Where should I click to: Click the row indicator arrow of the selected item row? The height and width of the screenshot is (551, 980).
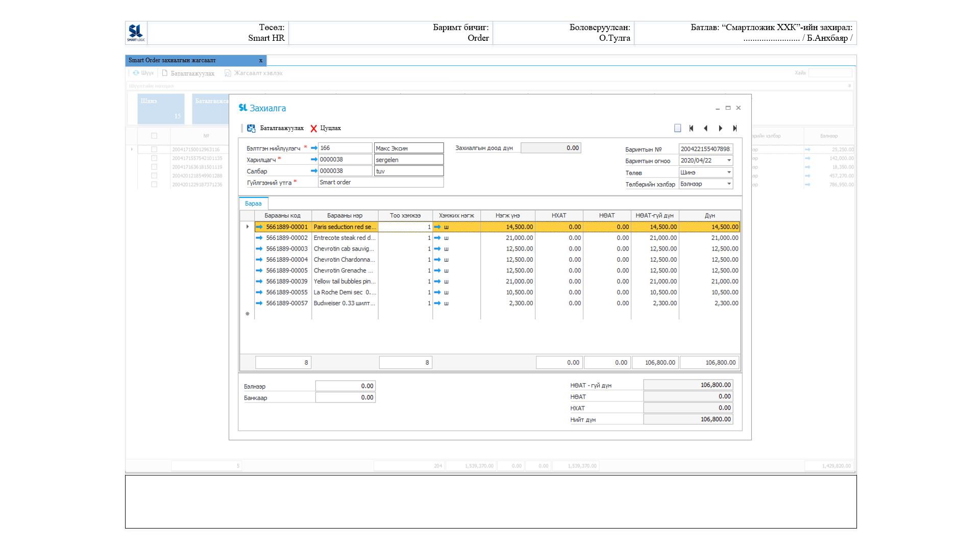(x=248, y=227)
